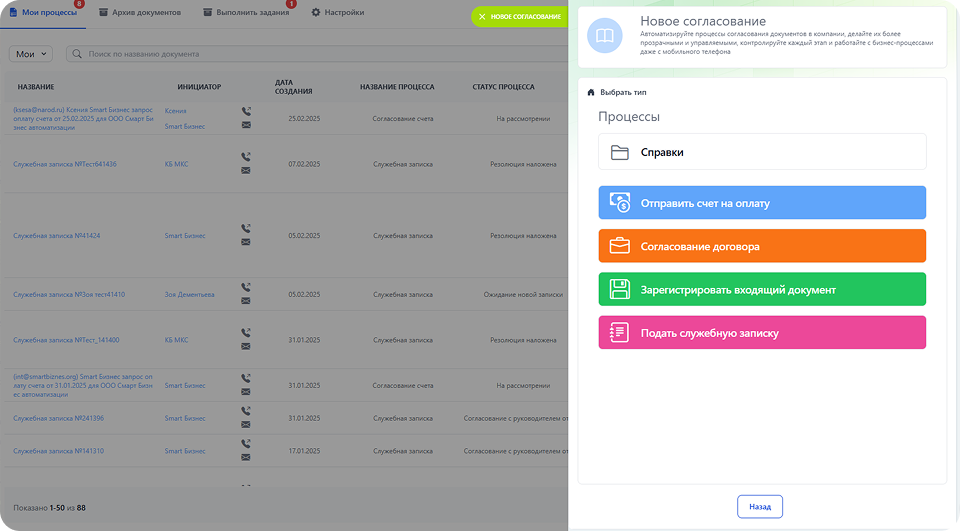Close panel via Новое согласование green button

[x=520, y=17]
